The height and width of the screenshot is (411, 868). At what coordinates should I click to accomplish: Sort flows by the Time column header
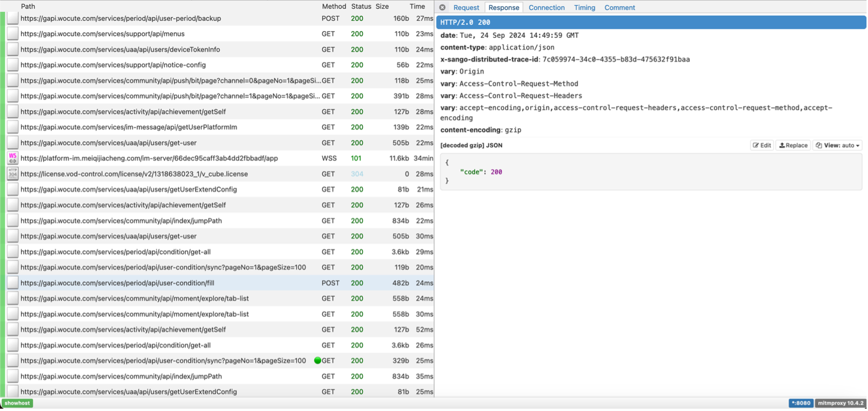tap(417, 6)
